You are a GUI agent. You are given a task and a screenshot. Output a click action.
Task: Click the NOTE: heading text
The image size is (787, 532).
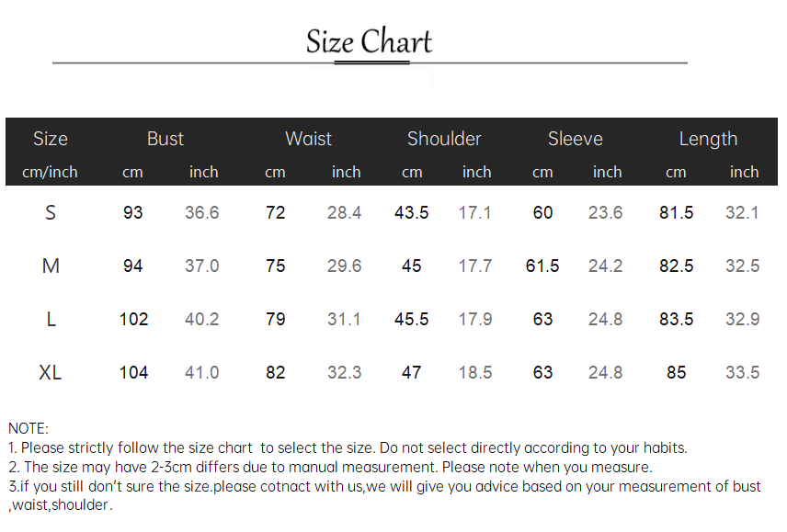point(29,428)
